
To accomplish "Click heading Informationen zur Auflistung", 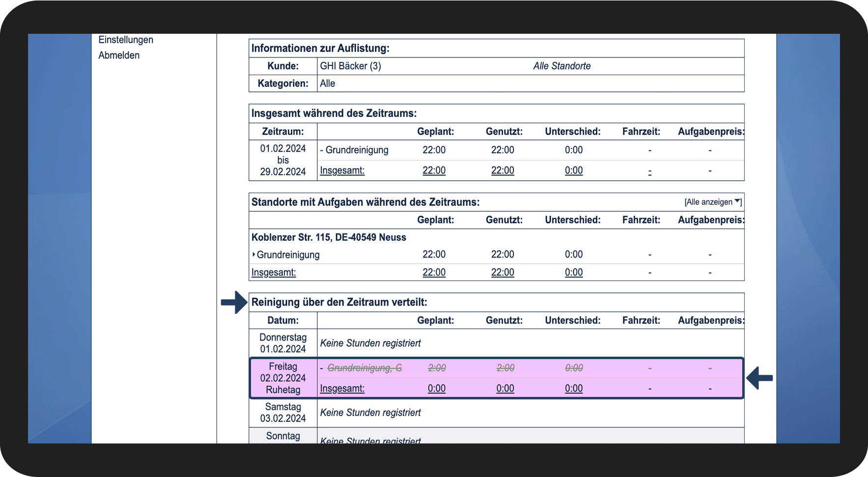I will [x=320, y=48].
